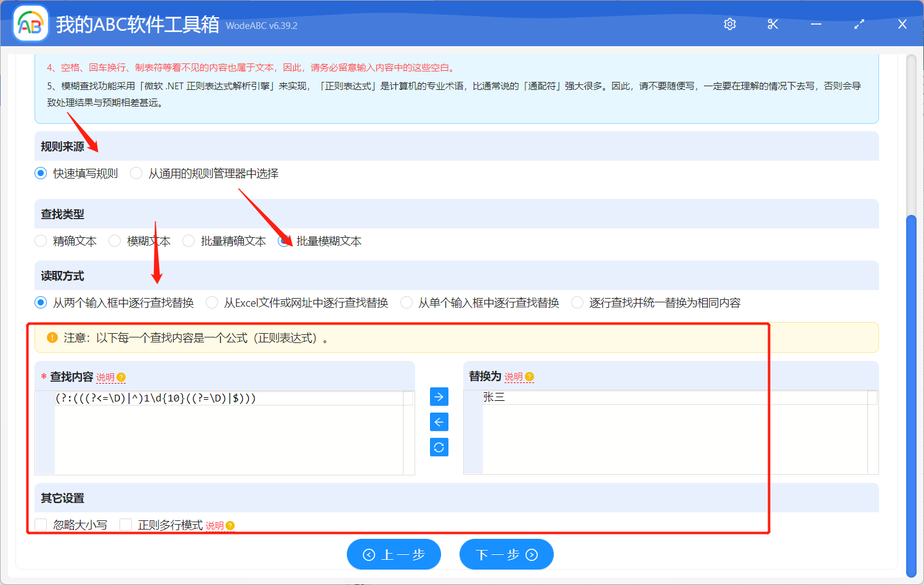Open the settings gear in the title bar

click(729, 24)
